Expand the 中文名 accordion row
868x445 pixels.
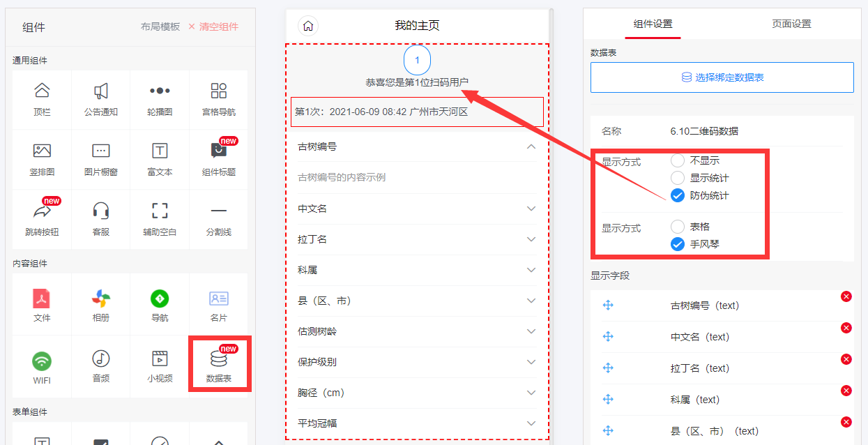pos(531,209)
